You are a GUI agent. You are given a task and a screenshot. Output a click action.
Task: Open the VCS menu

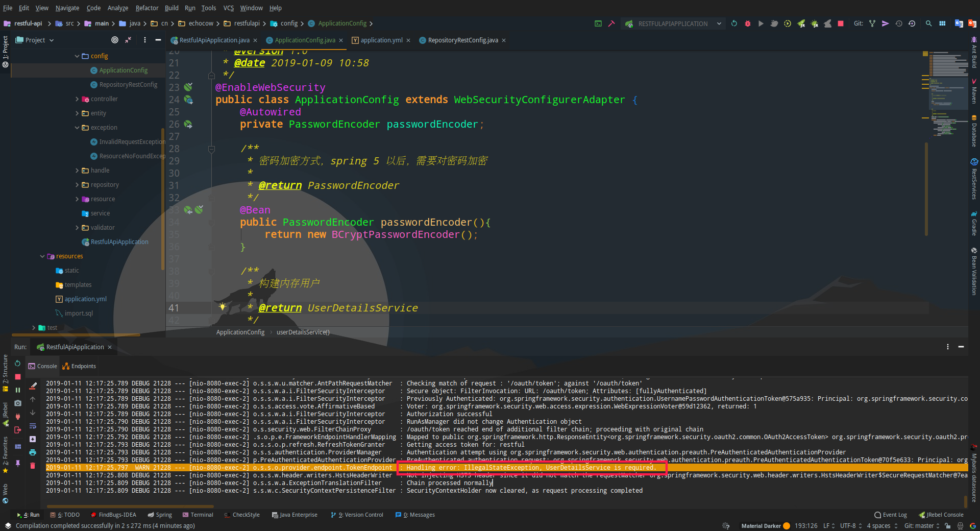pos(229,8)
